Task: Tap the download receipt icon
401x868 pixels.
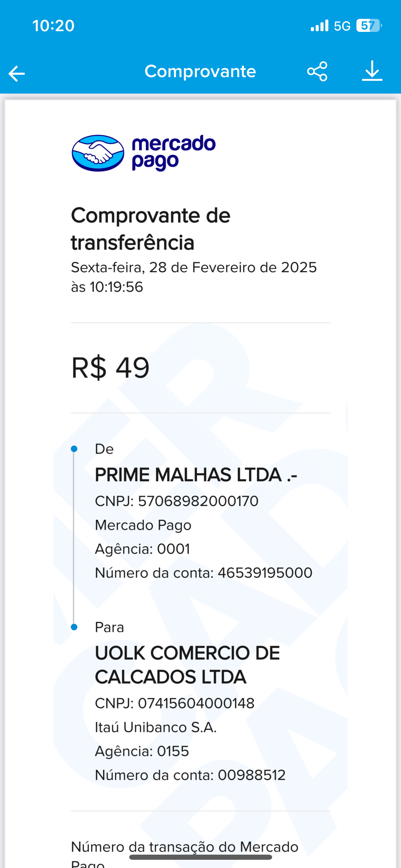Action: [x=372, y=71]
